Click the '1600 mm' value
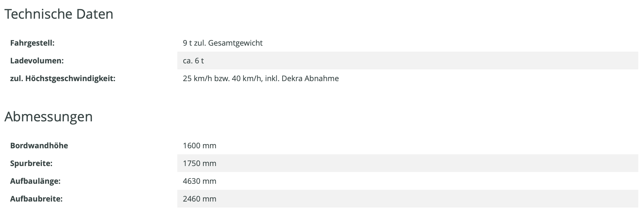The height and width of the screenshot is (218, 644). pos(200,146)
